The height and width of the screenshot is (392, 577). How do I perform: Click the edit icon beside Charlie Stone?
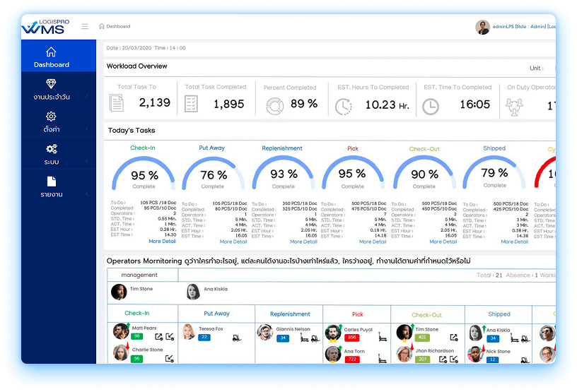click(x=170, y=358)
